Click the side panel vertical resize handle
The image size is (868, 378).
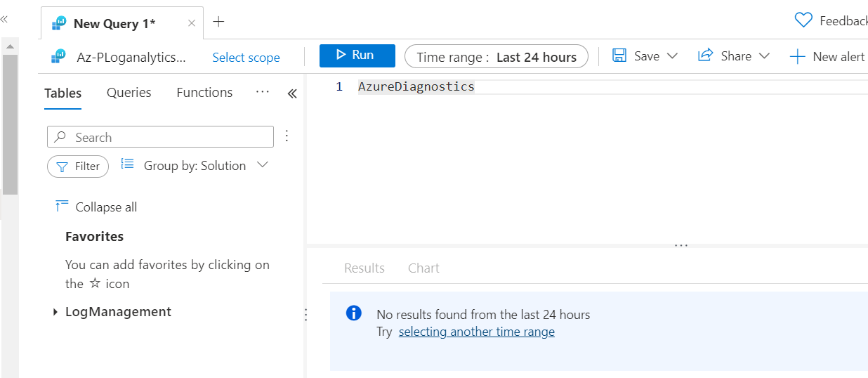click(305, 315)
